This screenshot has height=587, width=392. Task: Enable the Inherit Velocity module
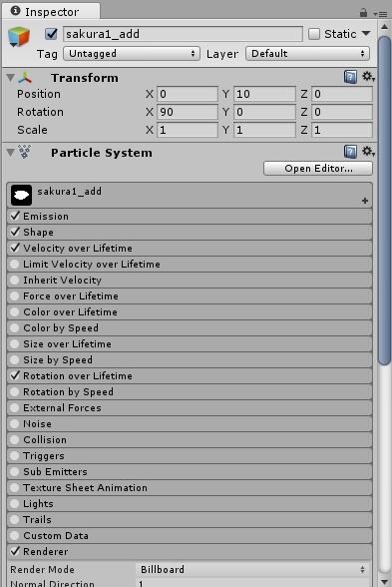pos(15,280)
